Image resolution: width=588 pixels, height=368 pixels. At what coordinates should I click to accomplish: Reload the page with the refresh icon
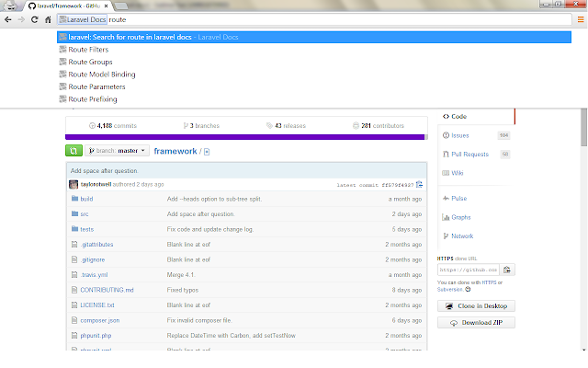(35, 19)
